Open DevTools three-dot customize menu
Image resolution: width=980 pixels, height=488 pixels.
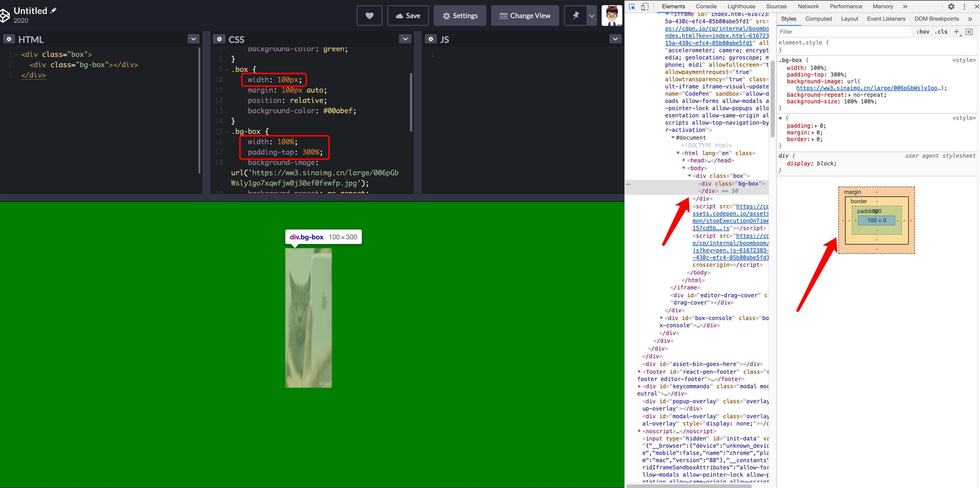(964, 6)
